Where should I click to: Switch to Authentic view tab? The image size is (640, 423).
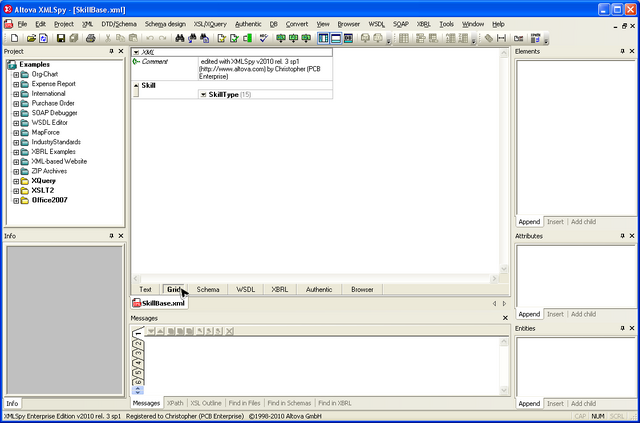point(319,289)
